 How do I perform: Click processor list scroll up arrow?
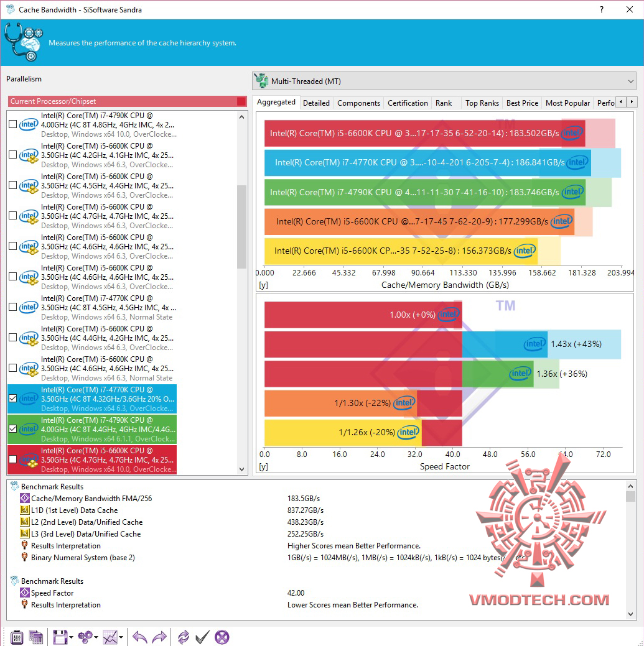pos(241,117)
